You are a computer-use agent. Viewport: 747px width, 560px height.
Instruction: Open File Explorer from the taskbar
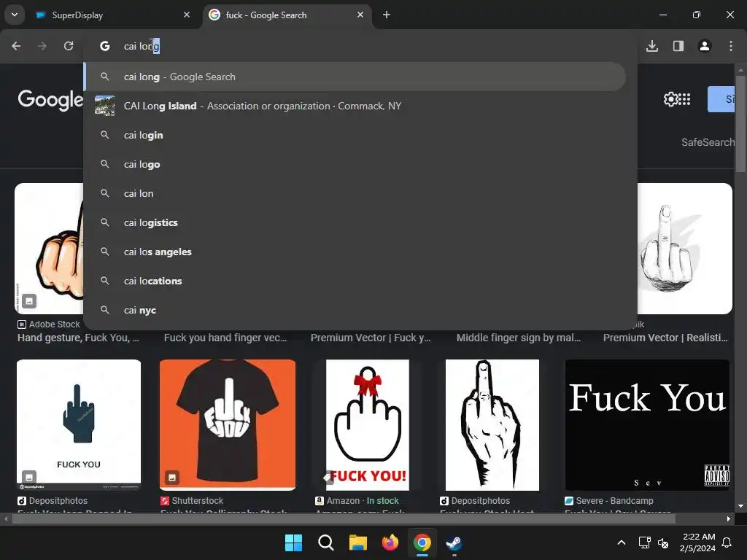point(357,542)
